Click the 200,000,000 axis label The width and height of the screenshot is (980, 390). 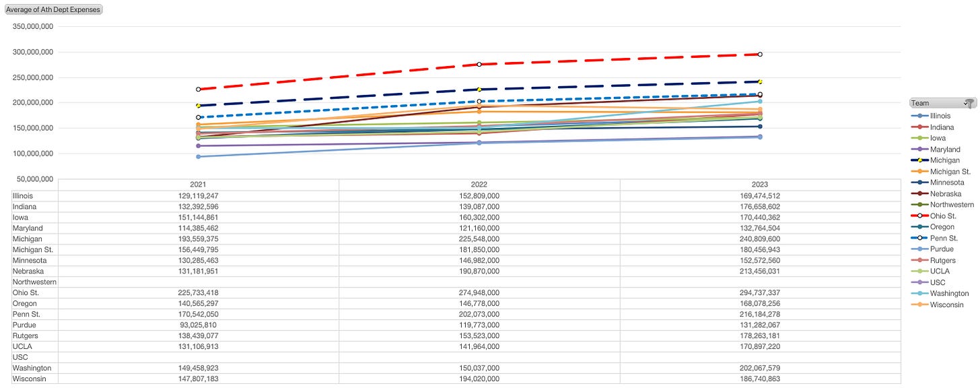(33, 102)
